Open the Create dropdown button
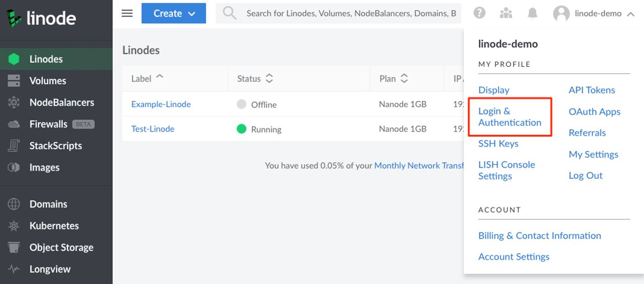Viewport: 644px width, 284px height. point(174,13)
